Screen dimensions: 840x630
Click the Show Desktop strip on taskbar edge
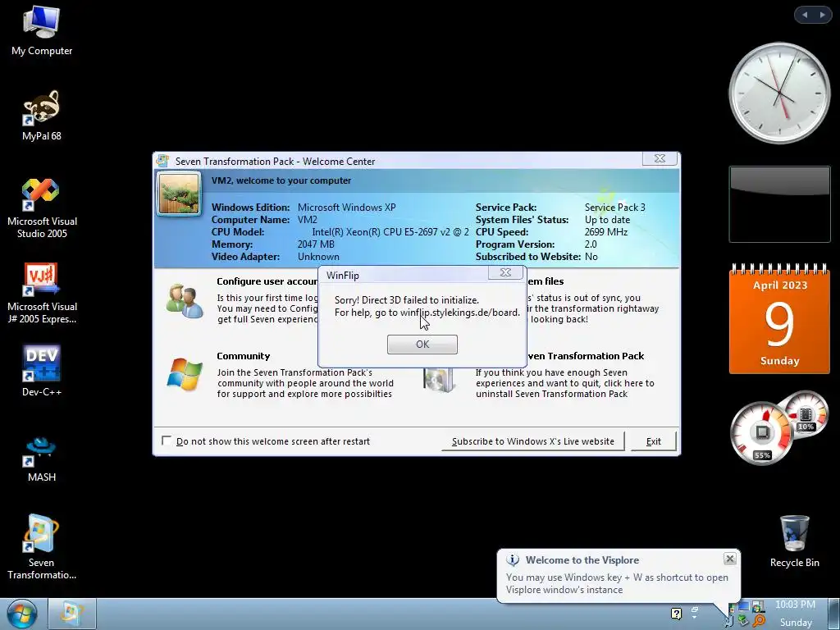pyautogui.click(x=833, y=614)
